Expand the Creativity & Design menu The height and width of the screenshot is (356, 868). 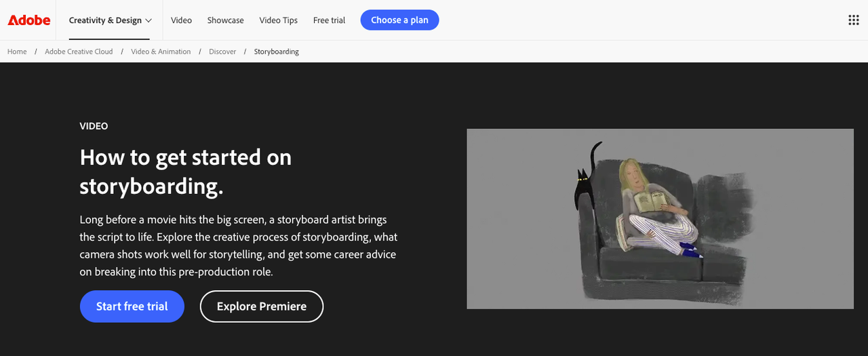point(111,20)
